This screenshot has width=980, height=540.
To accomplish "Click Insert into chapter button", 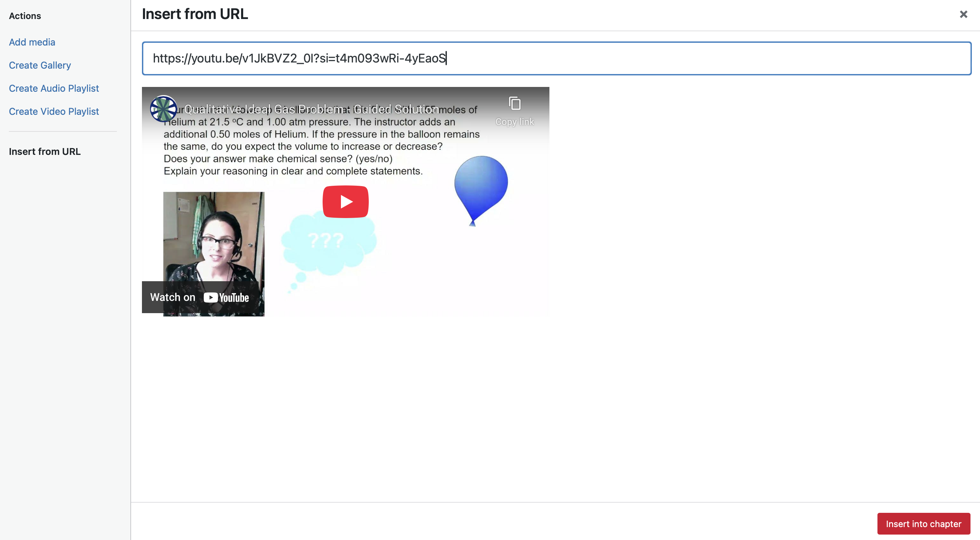I will (x=923, y=524).
